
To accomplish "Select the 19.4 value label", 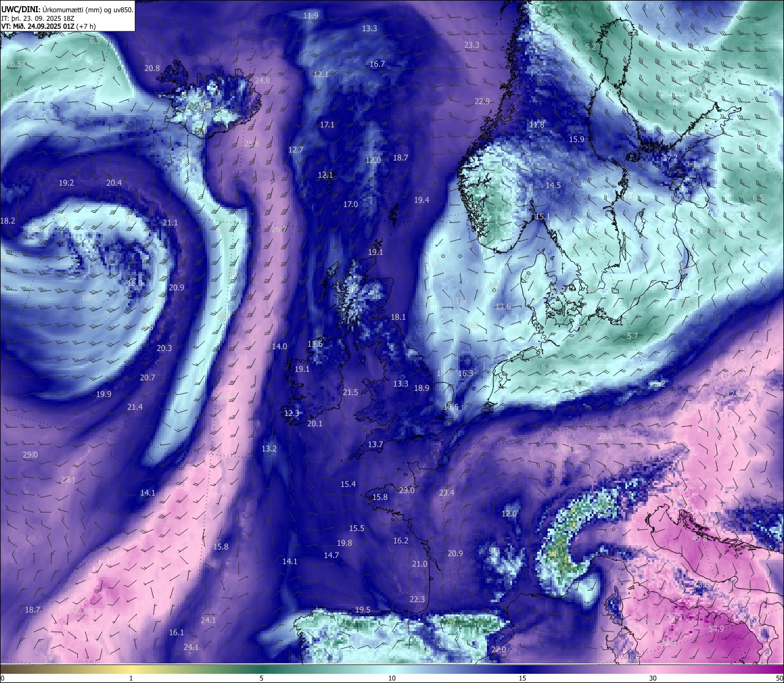I will click(421, 200).
